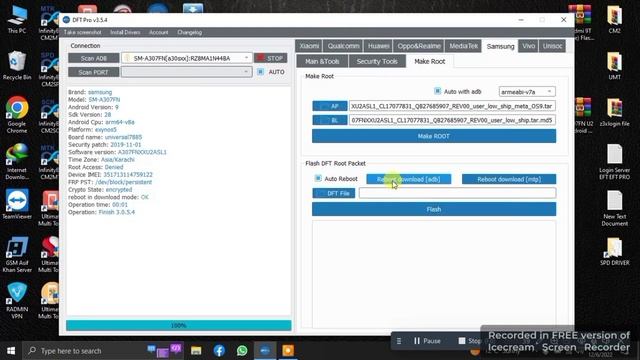
Task: Click the BL file path field
Action: click(x=452, y=120)
